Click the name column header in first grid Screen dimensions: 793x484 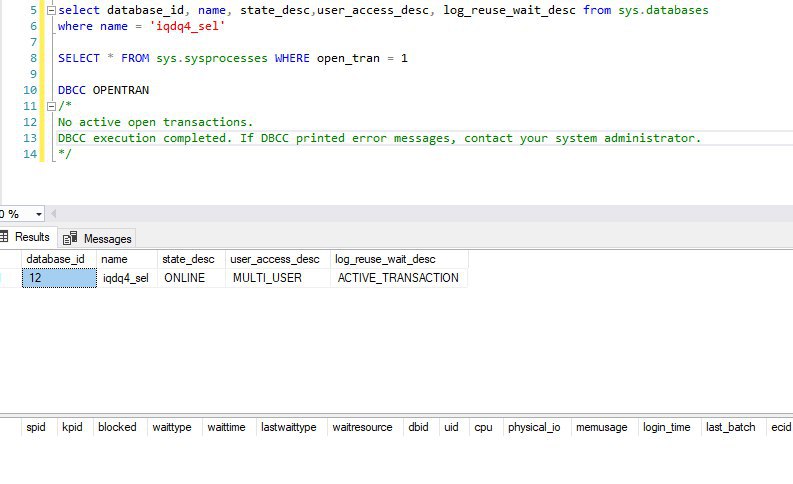coord(126,259)
